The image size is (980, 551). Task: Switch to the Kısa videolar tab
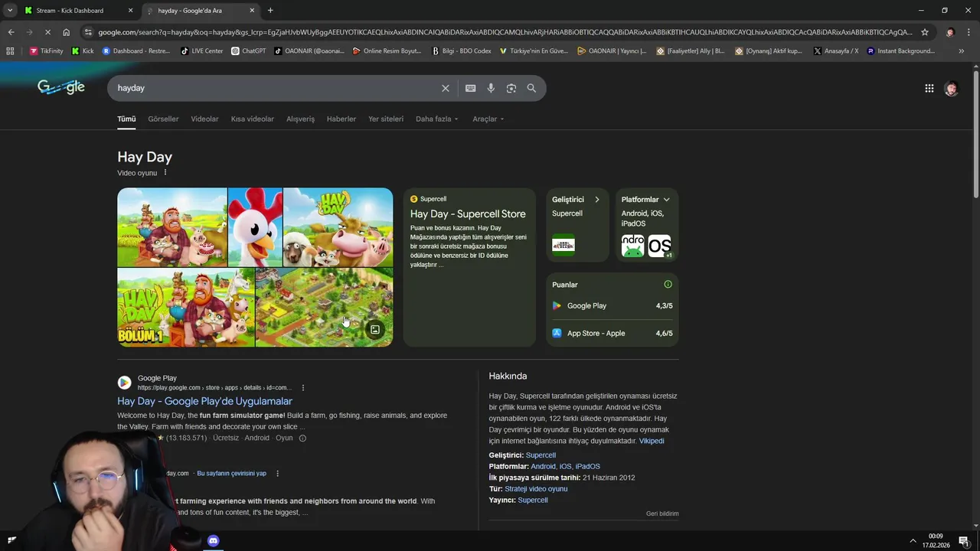253,119
